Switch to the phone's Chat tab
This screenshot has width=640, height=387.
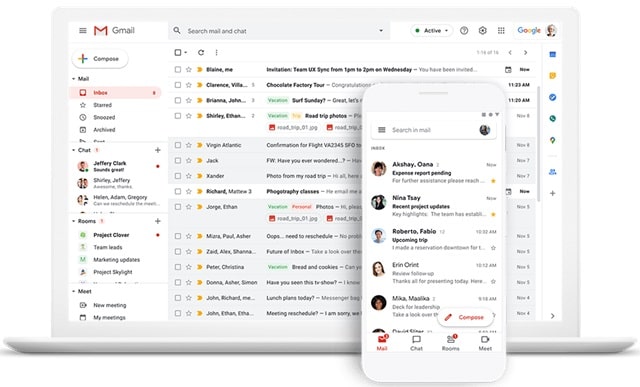416,343
